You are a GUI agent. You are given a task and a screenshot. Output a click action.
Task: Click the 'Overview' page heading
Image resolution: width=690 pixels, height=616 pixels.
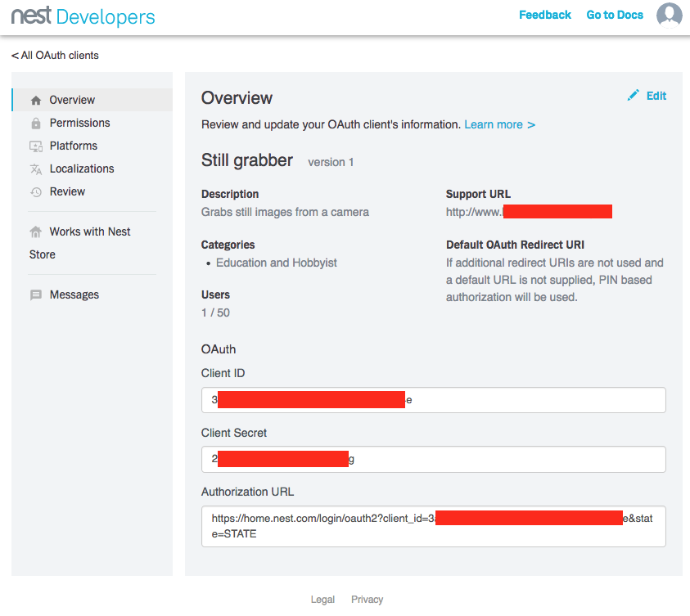(237, 98)
